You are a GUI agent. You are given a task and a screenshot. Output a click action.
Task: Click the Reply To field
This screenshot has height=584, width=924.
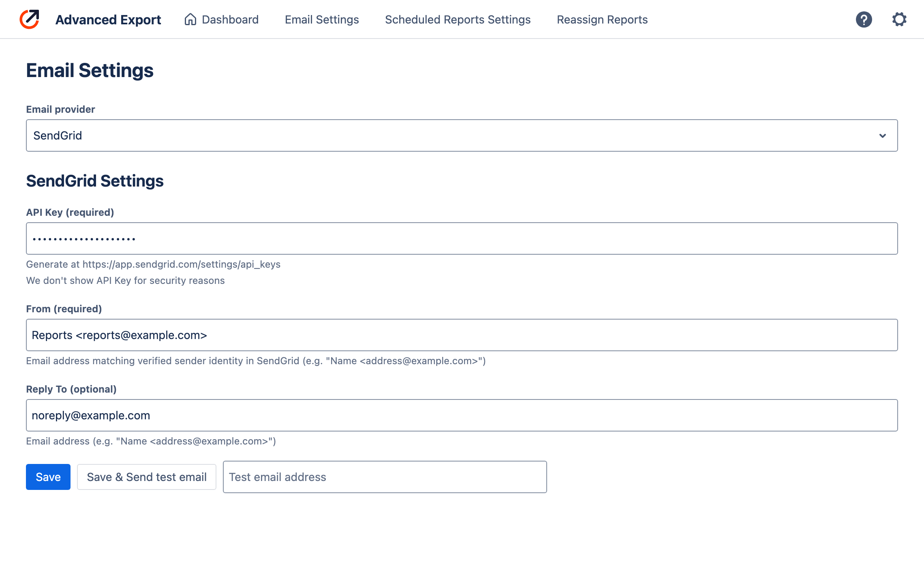point(462,415)
